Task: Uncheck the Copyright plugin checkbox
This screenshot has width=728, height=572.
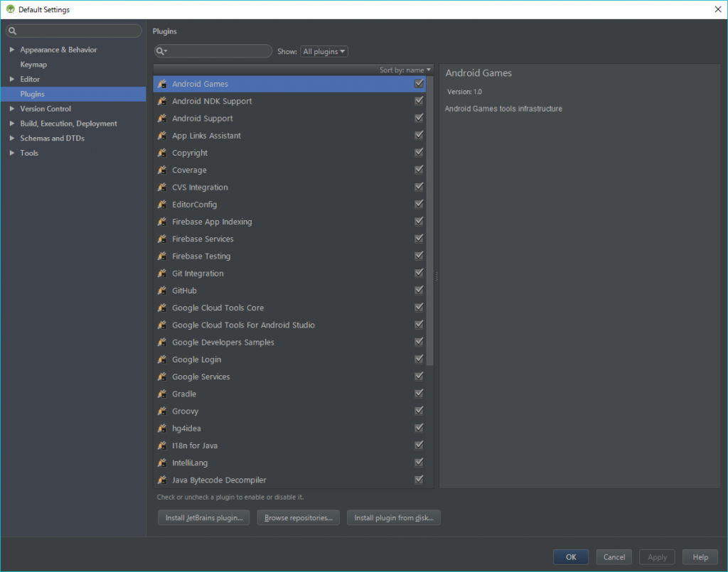Action: 419,152
